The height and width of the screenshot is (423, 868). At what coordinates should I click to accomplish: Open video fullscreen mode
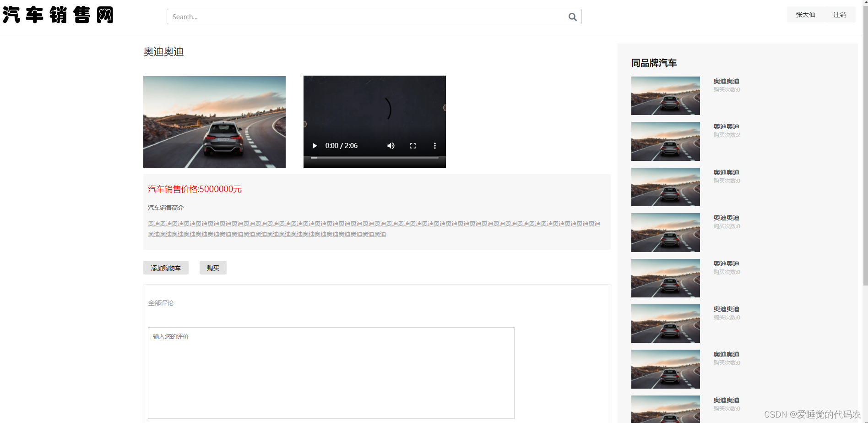click(x=413, y=146)
